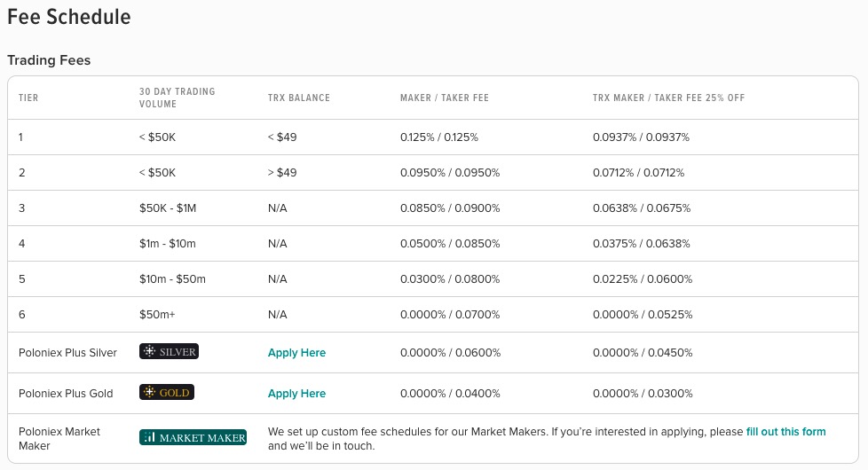
Task: Select tier number 2 cell
Action: point(21,173)
